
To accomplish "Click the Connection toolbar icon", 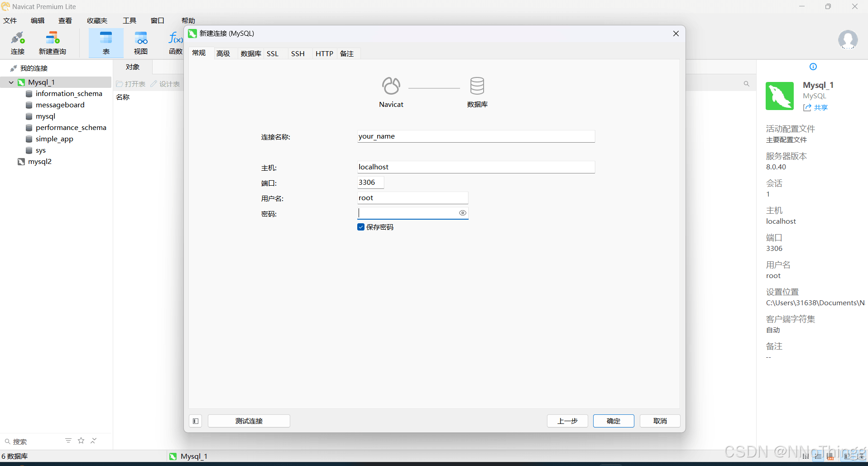I will [18, 43].
